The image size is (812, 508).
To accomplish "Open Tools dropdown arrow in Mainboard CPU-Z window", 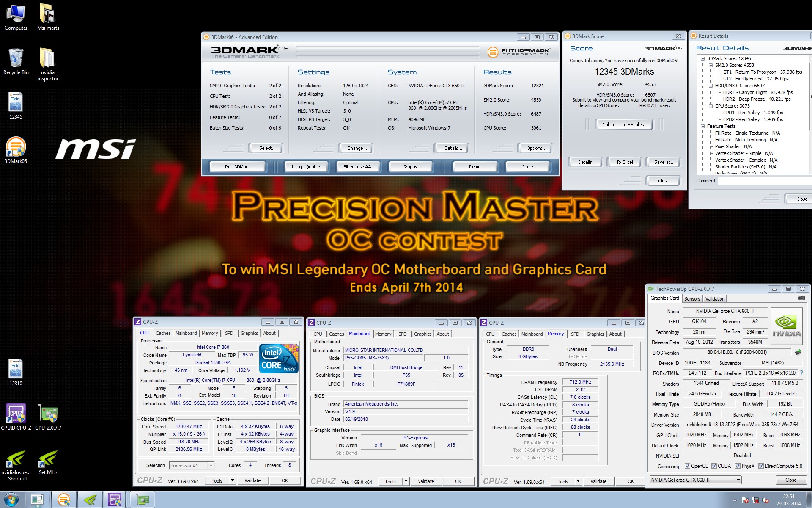I will coord(406,481).
